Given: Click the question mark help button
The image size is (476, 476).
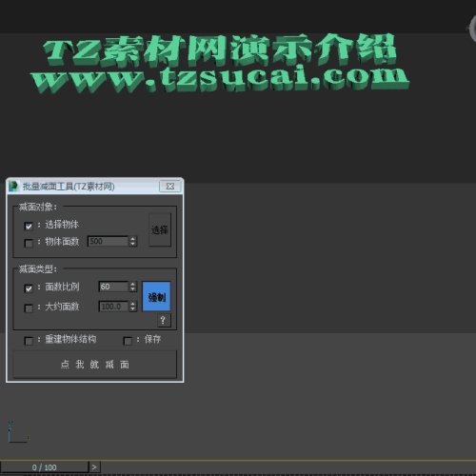Looking at the screenshot, I should [164, 320].
